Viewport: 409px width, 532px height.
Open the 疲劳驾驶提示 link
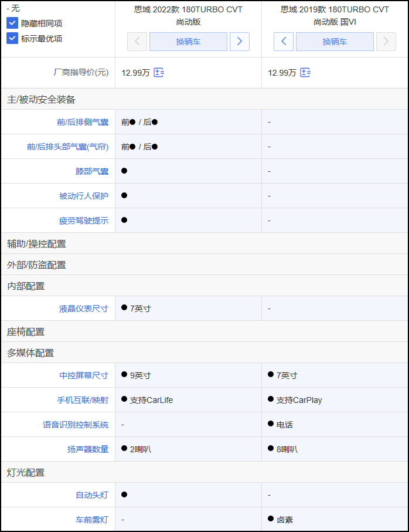[x=84, y=221]
